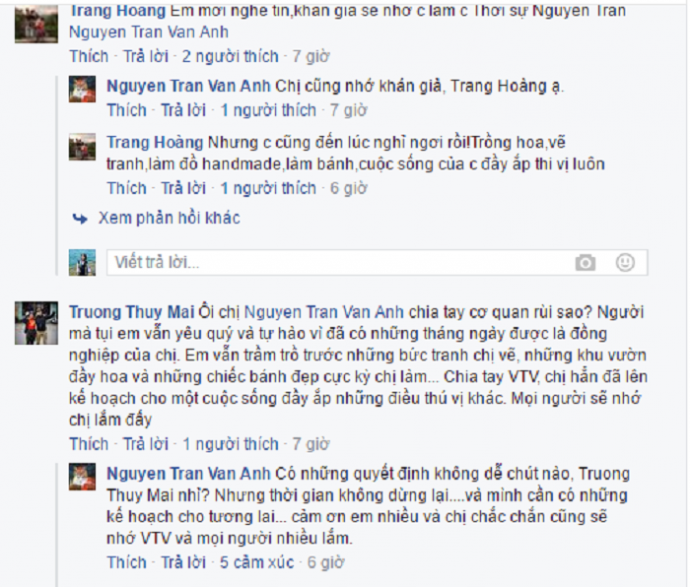View the 2 người thích likes list
The height and width of the screenshot is (587, 690).
(x=230, y=56)
